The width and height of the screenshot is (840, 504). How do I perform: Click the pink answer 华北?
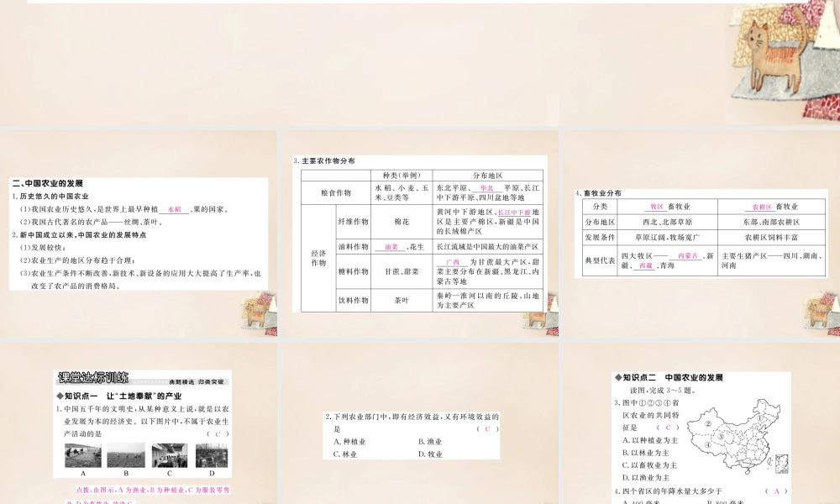[487, 188]
